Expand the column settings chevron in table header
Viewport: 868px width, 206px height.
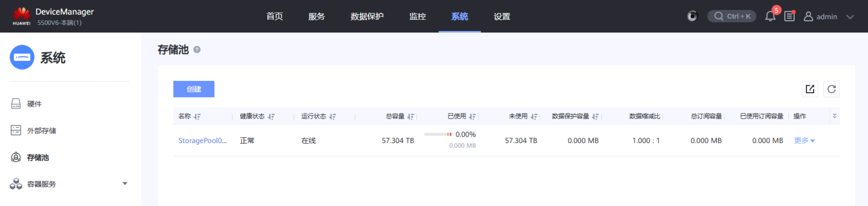[835, 116]
